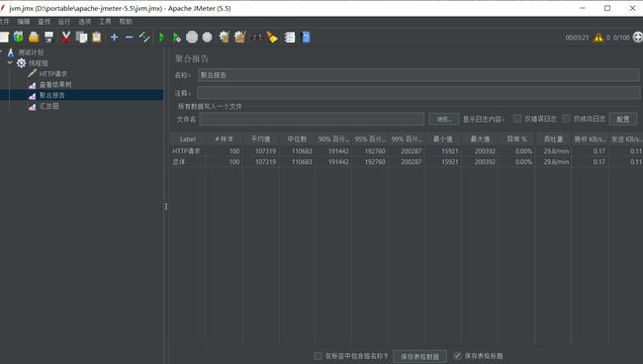This screenshot has height=364, width=643.
Task: Enable the 仅成功日志 checkbox
Action: tap(566, 119)
